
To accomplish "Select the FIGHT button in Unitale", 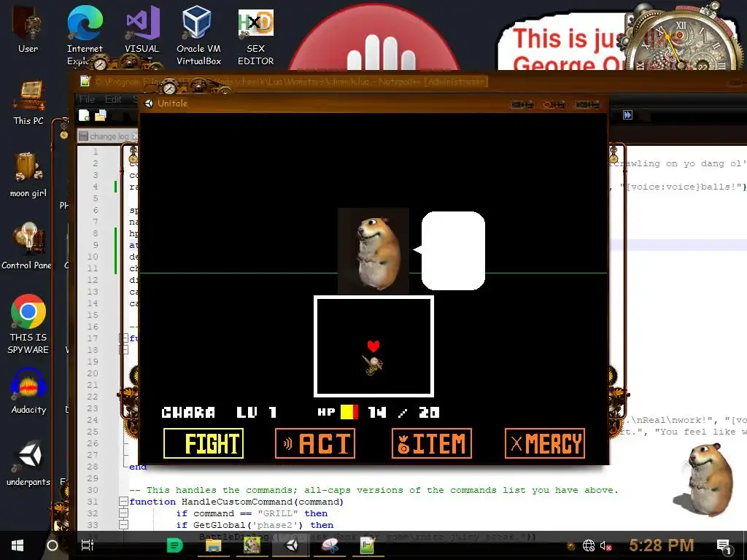I will point(204,443).
